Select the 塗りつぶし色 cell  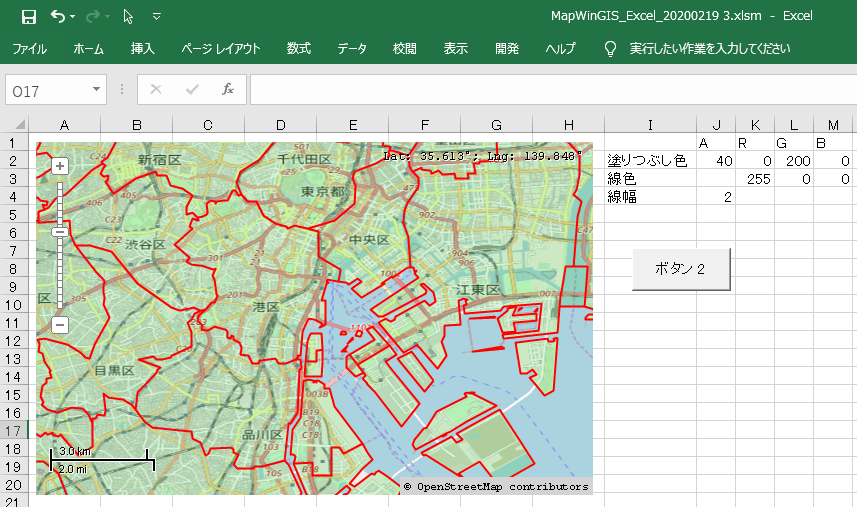coord(650,161)
